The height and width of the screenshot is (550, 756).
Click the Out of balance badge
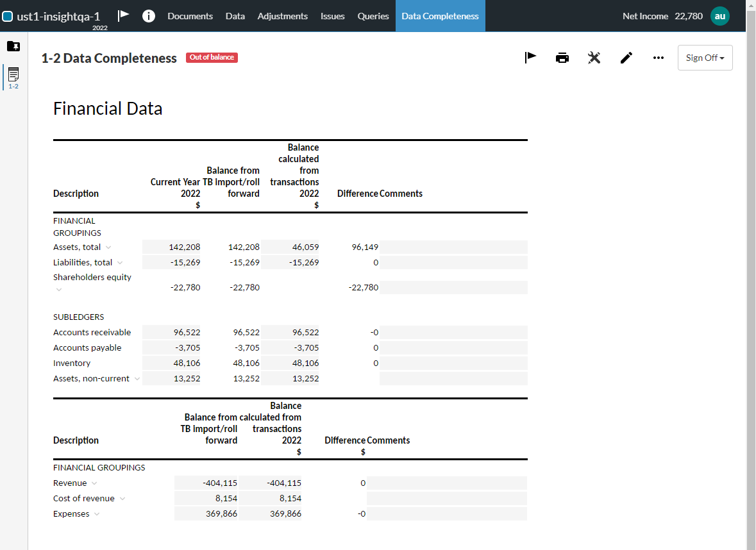tap(212, 58)
